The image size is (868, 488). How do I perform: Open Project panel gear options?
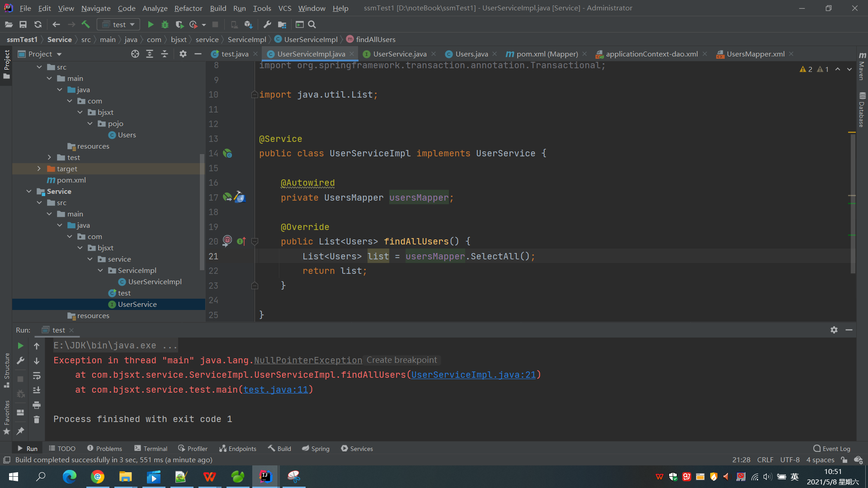click(183, 54)
